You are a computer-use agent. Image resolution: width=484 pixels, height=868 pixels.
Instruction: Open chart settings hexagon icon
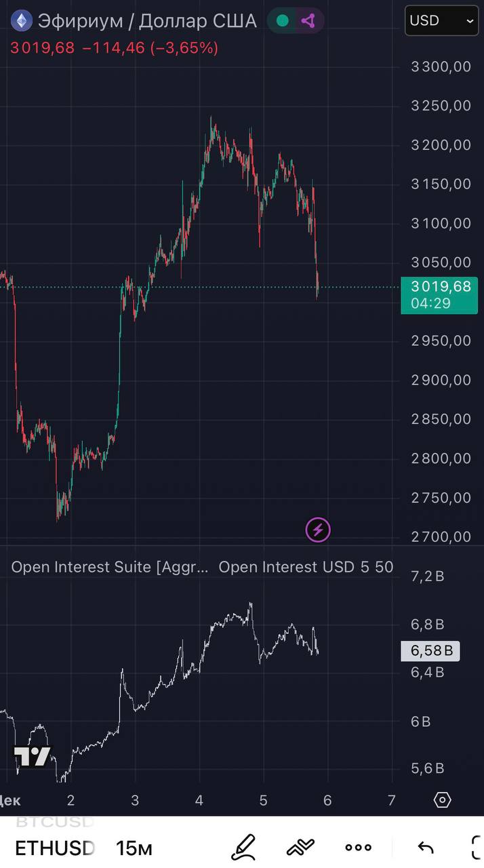pos(442,800)
